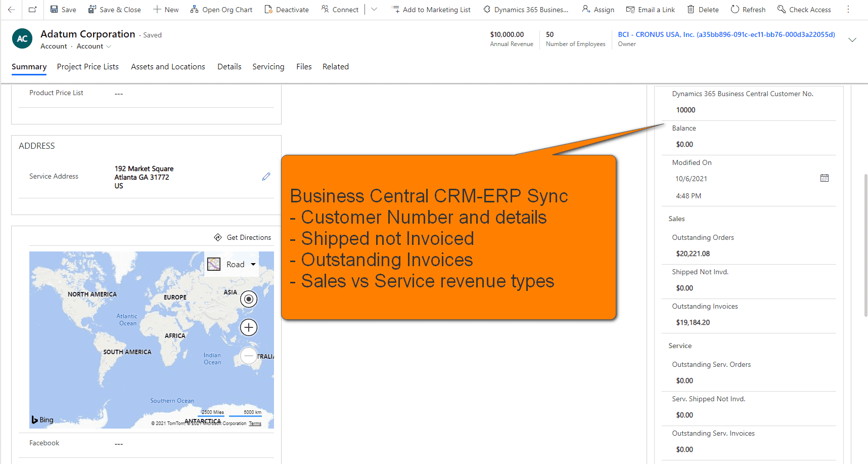Click the Get Directions link

243,237
